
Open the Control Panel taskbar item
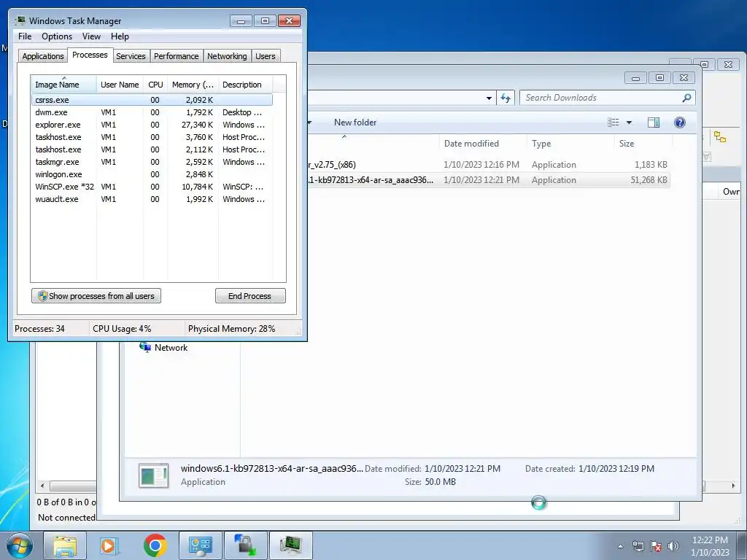[x=200, y=545]
